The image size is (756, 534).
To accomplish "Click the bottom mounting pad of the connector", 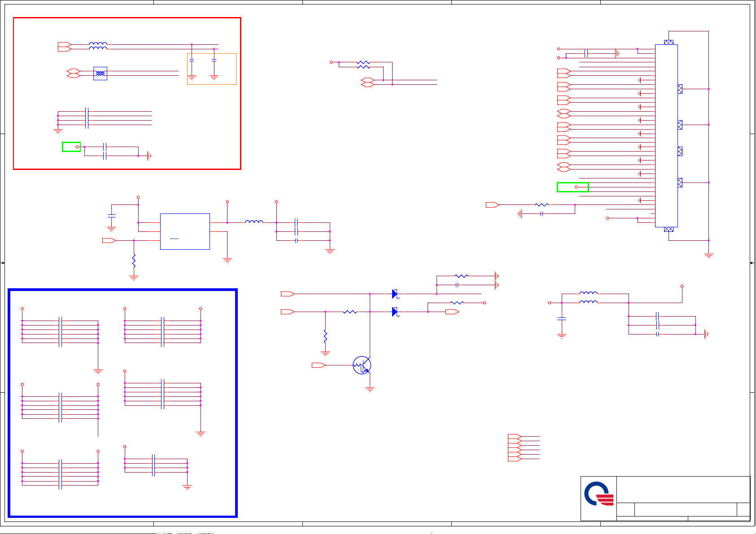I will tap(669, 229).
